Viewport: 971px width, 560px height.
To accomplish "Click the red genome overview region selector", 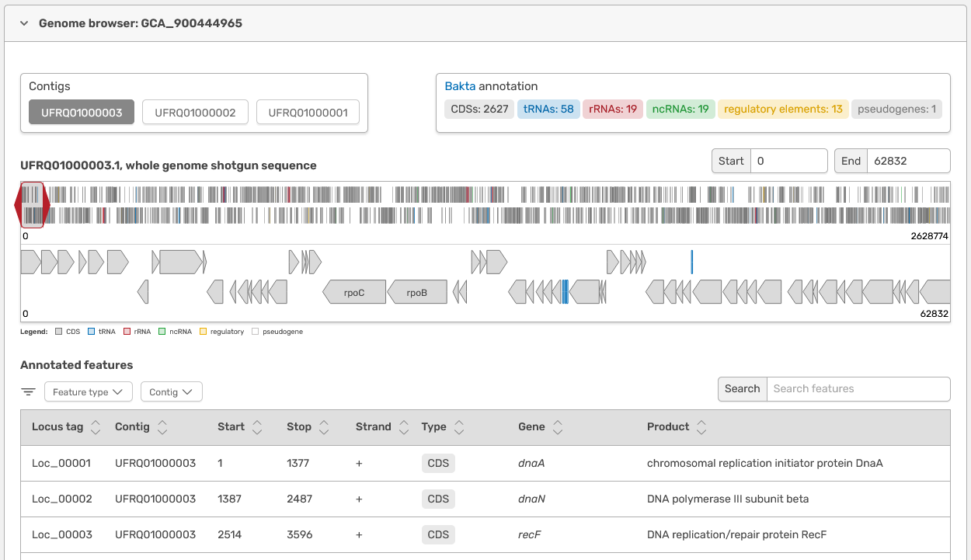I will [32, 205].
